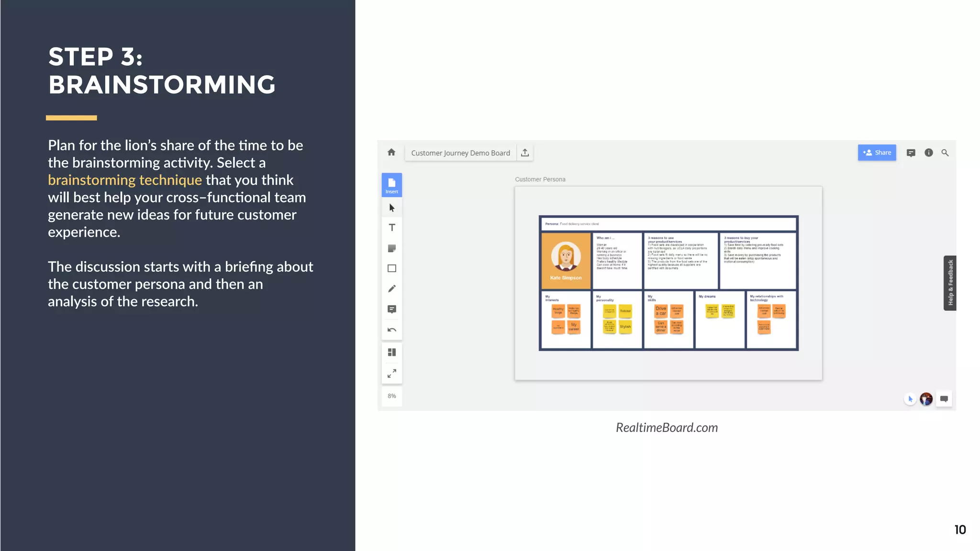This screenshot has height=551, width=980.
Task: Select the sticky note tool
Action: tap(392, 248)
